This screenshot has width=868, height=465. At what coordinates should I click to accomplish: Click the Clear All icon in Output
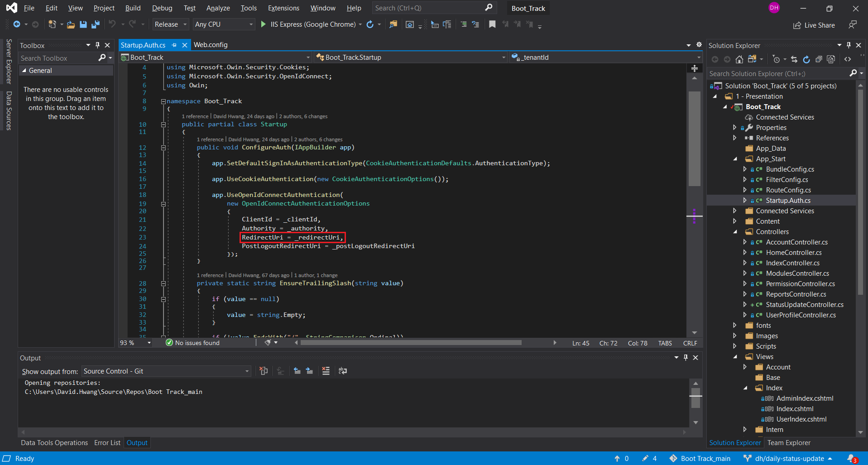point(326,371)
